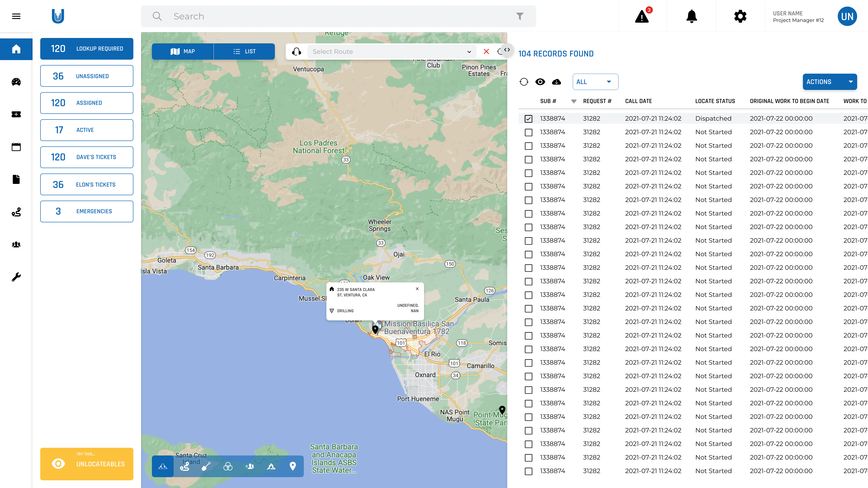Switch to the LIST view tab
Image resolution: width=868 pixels, height=488 pixels.
coord(244,52)
